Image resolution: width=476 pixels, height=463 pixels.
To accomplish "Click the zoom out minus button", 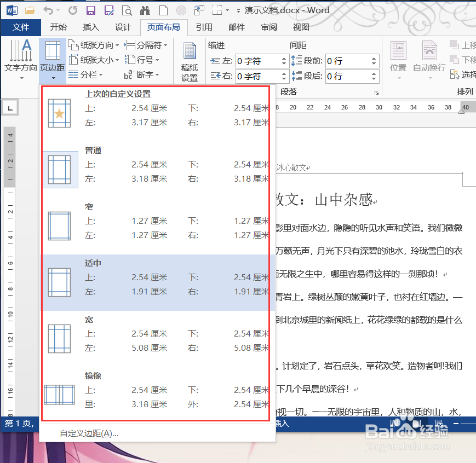I will (x=456, y=423).
